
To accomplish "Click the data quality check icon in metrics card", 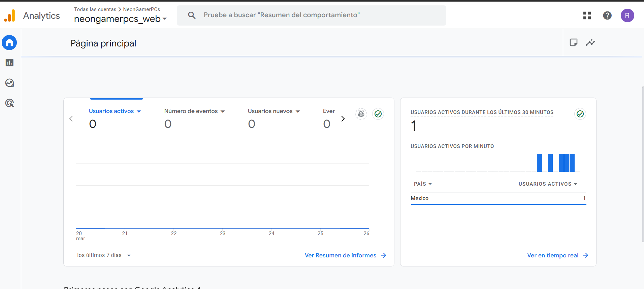I will 378,114.
